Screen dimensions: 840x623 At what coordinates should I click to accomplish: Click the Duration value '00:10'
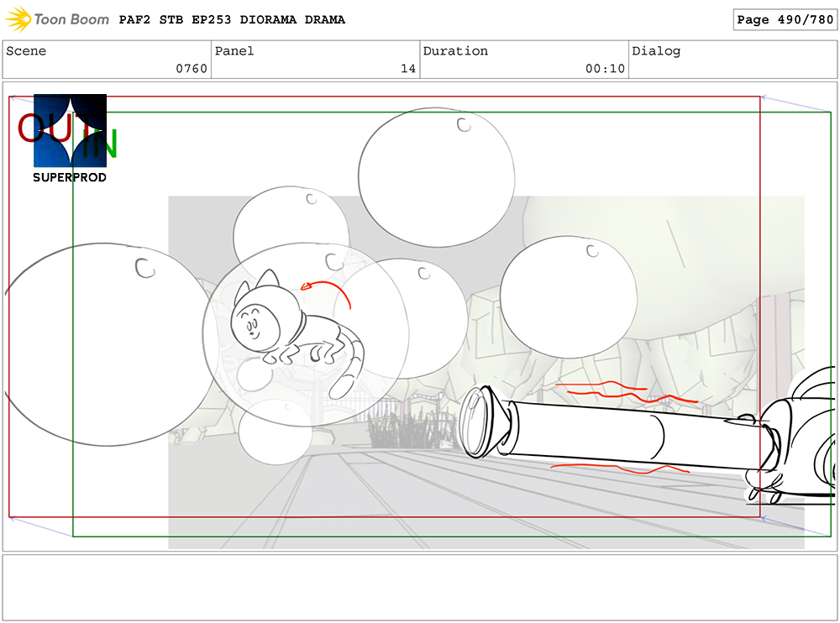(x=605, y=69)
